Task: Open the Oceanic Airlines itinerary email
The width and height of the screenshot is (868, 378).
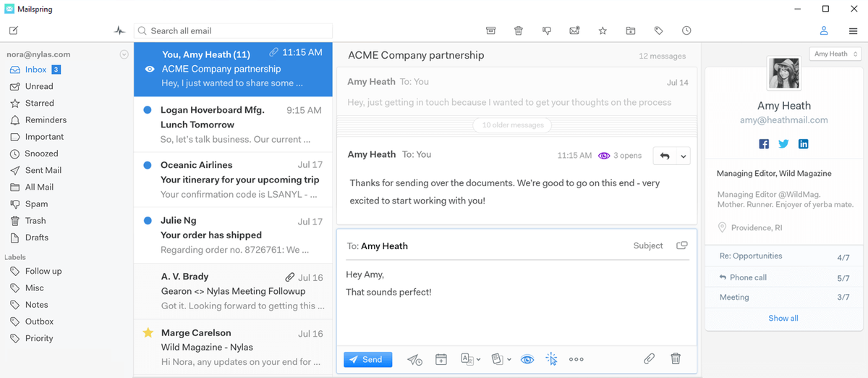Action: click(233, 180)
